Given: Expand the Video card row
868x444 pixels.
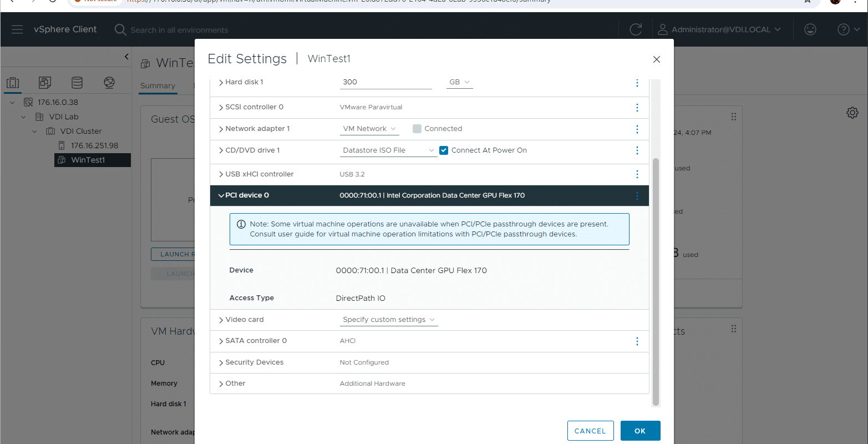Looking at the screenshot, I should tap(221, 320).
